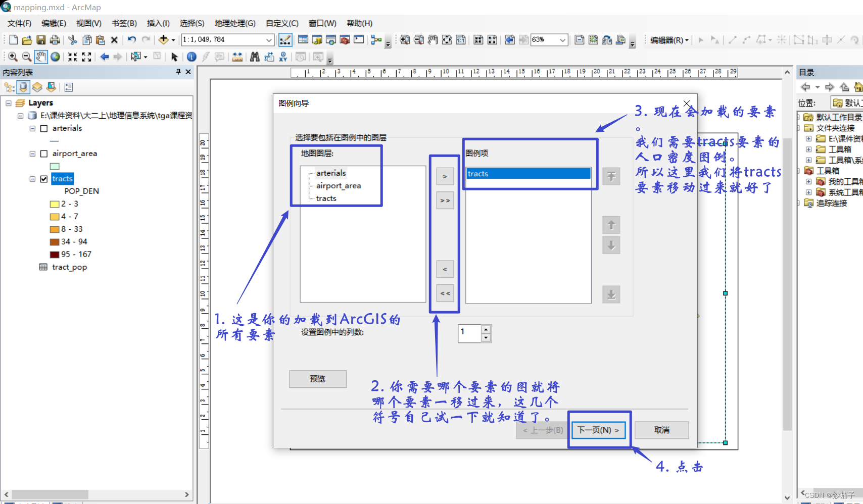Open the 地理处理(G) menu
The width and height of the screenshot is (863, 504).
[x=235, y=23]
